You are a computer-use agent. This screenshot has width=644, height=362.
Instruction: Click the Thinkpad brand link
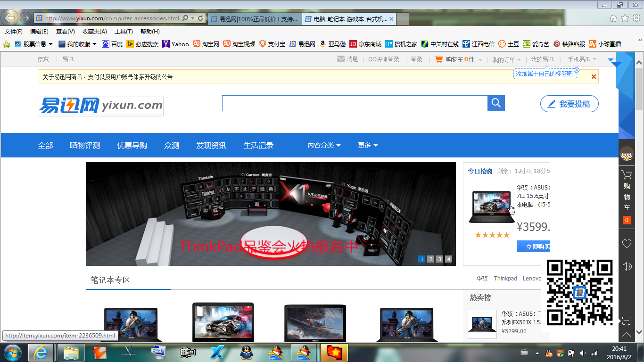505,279
